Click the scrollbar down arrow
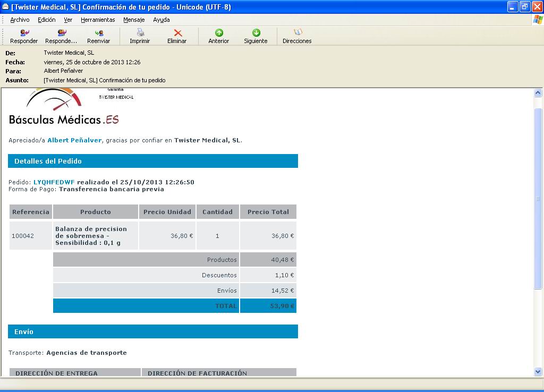This screenshot has width=544, height=392. (x=538, y=371)
